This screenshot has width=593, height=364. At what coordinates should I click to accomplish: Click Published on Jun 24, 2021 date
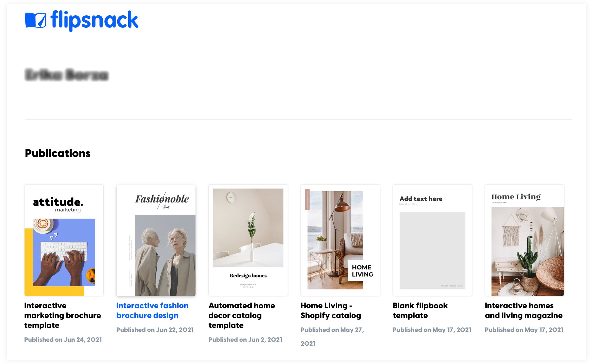click(x=63, y=340)
